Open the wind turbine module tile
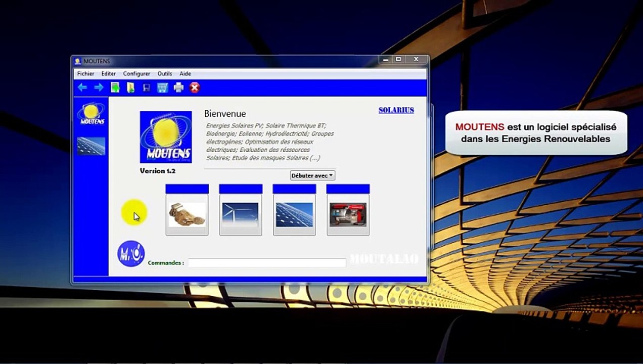Viewport: 643px width, 364px height. point(241,214)
